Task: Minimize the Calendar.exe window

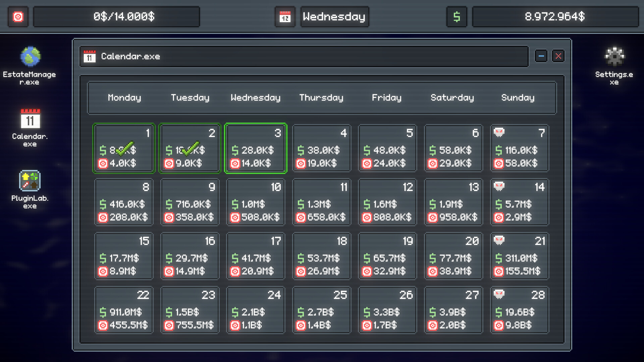Action: pyautogui.click(x=541, y=56)
